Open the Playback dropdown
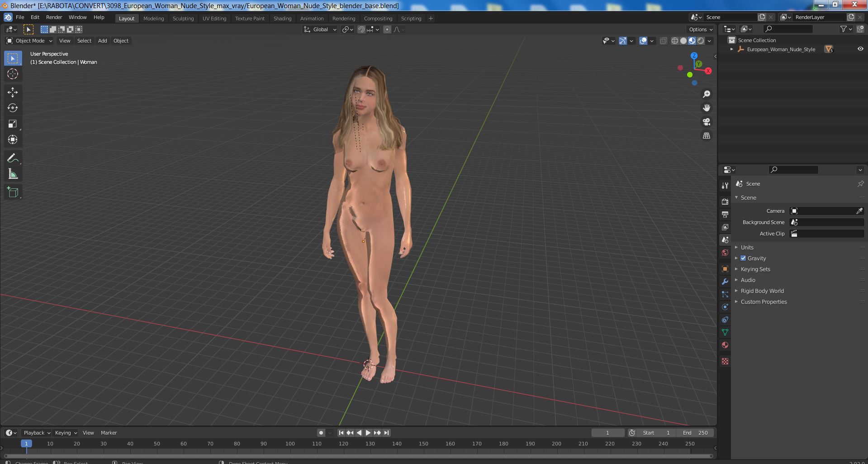The image size is (868, 464). point(36,433)
